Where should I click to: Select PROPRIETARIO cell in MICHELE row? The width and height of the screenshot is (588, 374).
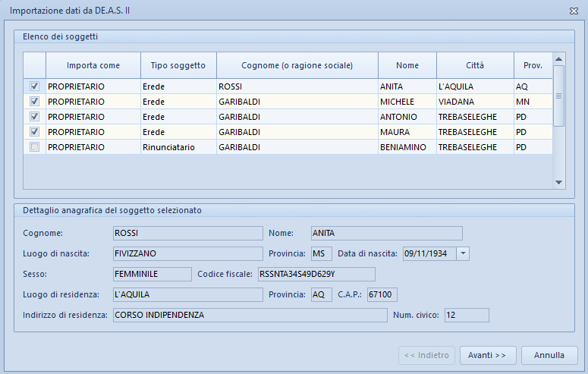point(93,102)
